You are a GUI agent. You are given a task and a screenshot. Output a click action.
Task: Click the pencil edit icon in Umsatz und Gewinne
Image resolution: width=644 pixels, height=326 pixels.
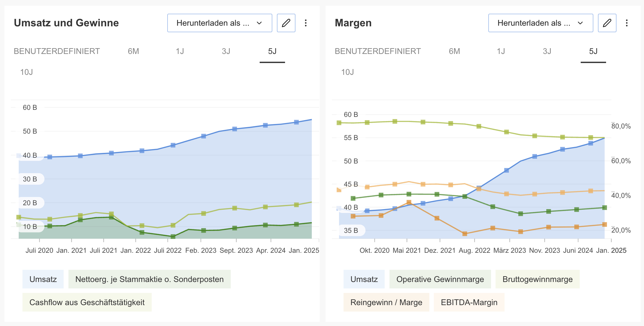[x=286, y=23]
